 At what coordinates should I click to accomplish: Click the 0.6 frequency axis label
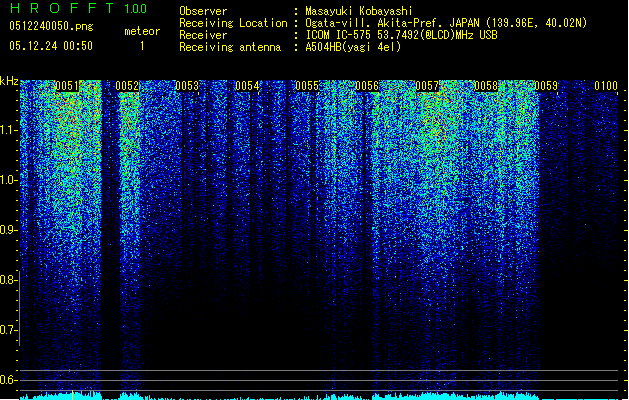tap(8, 380)
